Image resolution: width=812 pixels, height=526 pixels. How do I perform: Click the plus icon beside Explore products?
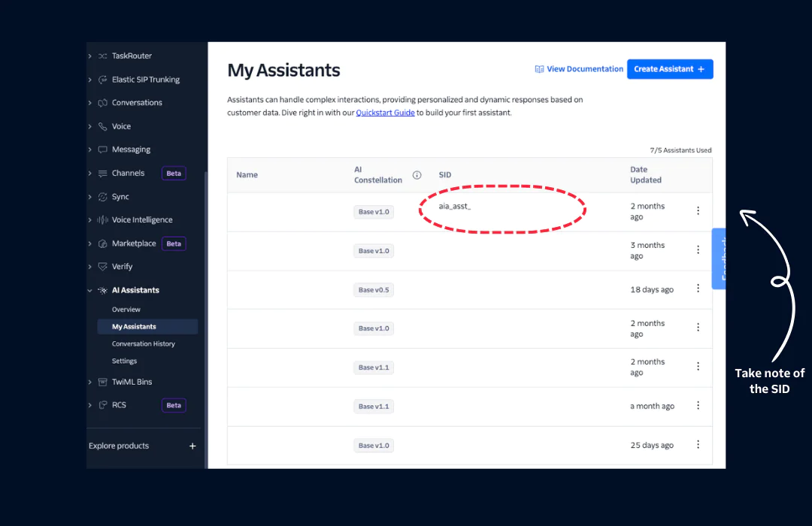[192, 446]
